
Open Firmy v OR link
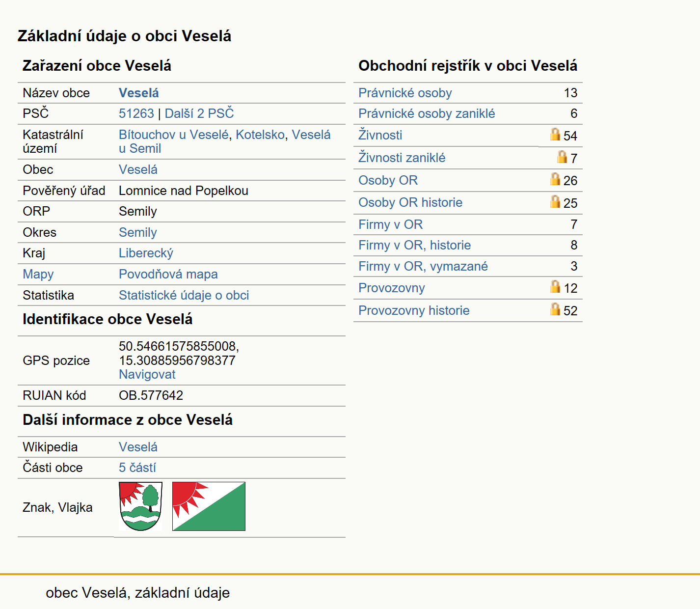390,224
